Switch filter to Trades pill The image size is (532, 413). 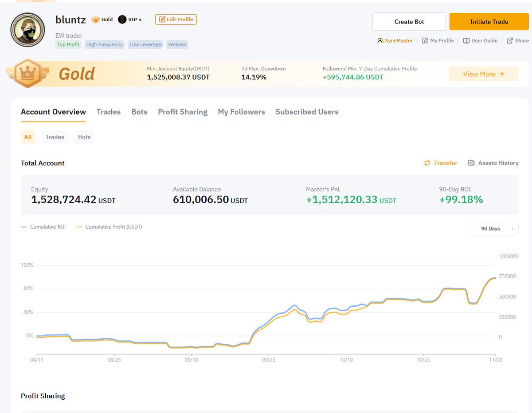[x=55, y=137]
